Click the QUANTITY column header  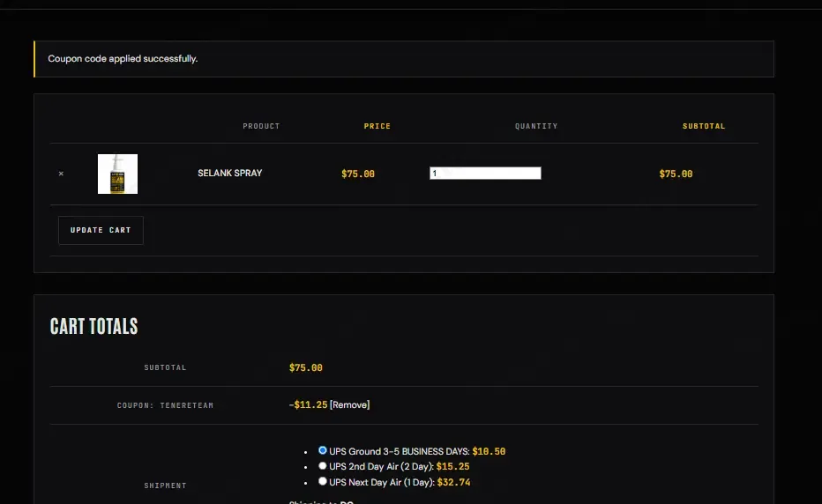(x=536, y=126)
